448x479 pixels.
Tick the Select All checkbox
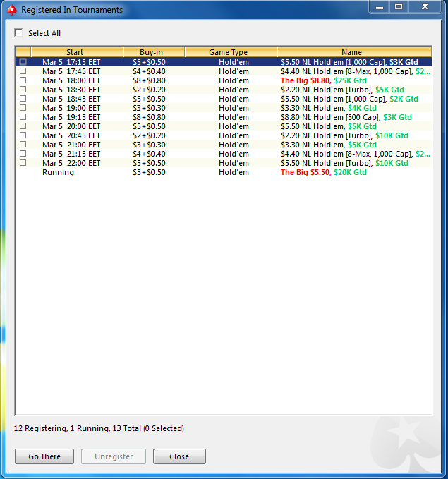click(18, 32)
